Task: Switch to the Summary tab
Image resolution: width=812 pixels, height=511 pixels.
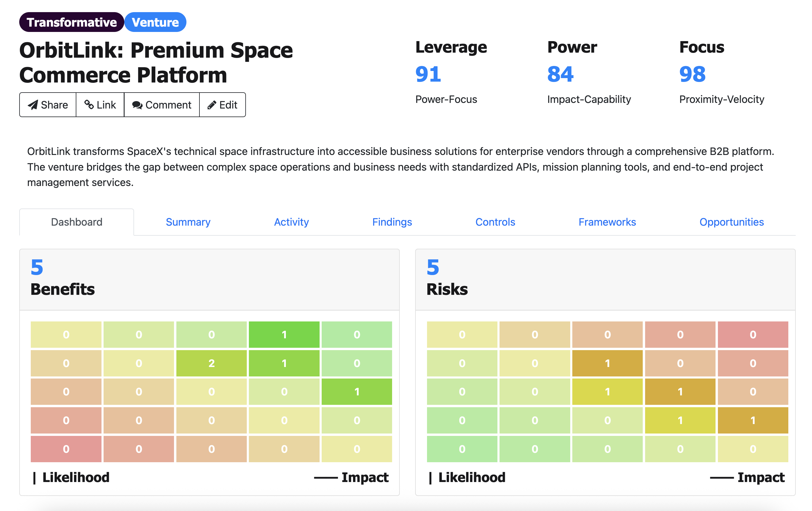Action: click(188, 222)
